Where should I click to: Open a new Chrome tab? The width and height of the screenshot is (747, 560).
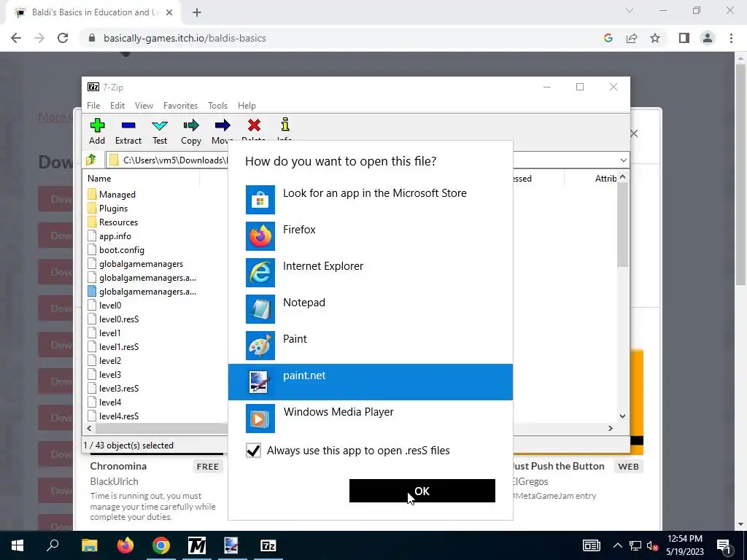click(197, 12)
